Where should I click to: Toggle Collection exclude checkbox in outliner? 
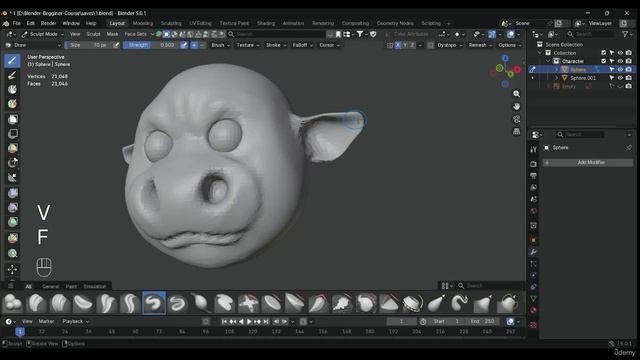click(603, 53)
